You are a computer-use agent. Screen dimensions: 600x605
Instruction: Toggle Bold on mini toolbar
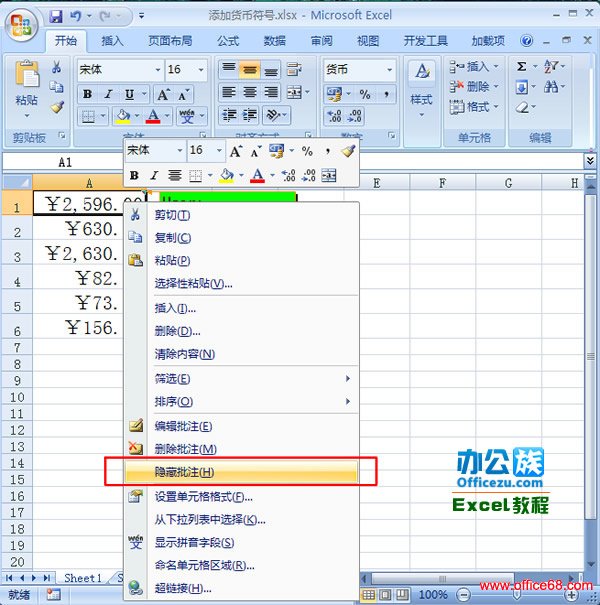[x=134, y=176]
